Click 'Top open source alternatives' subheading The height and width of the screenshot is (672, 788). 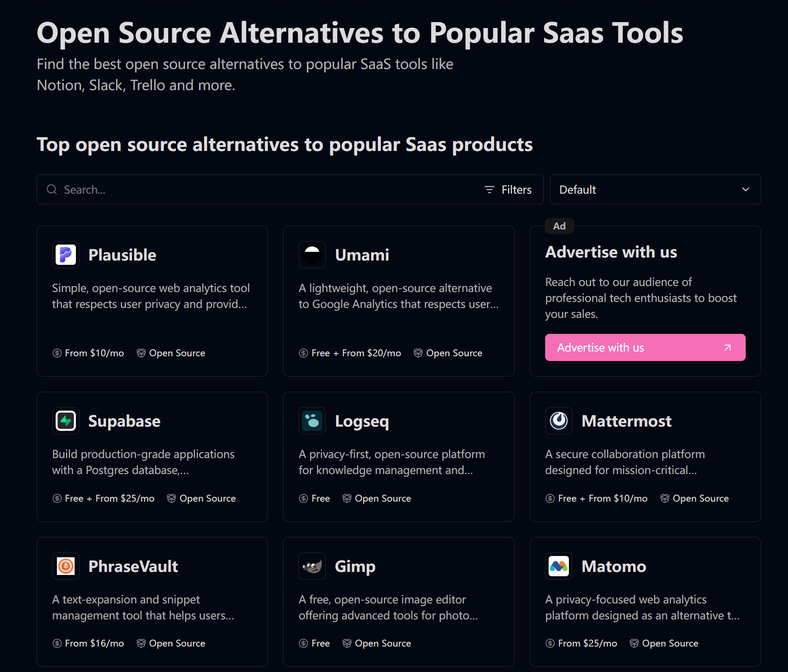click(x=285, y=144)
